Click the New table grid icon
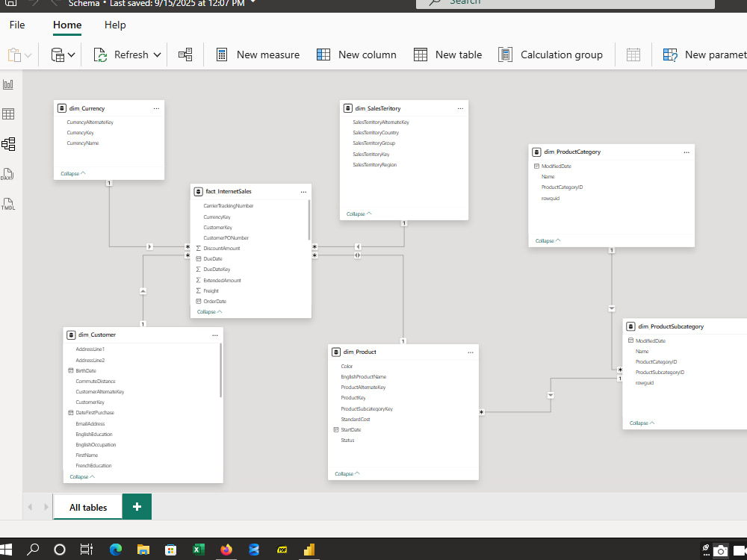Image resolution: width=747 pixels, height=560 pixels. pos(420,55)
